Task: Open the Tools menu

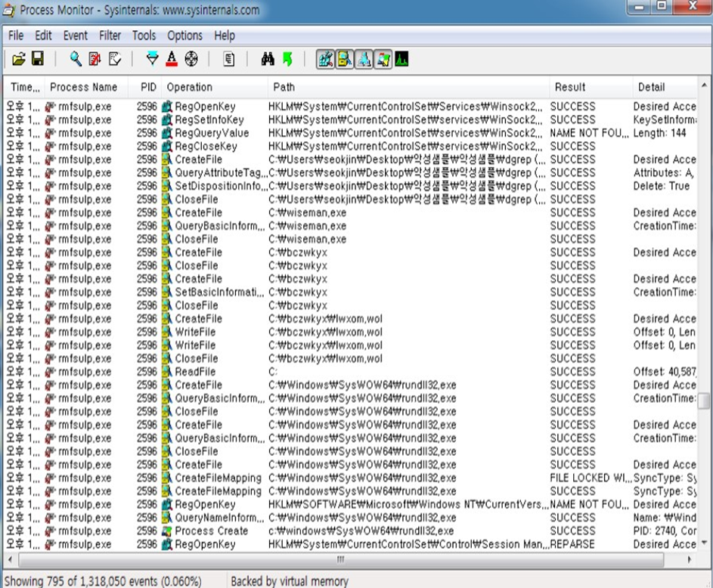Action: click(144, 36)
